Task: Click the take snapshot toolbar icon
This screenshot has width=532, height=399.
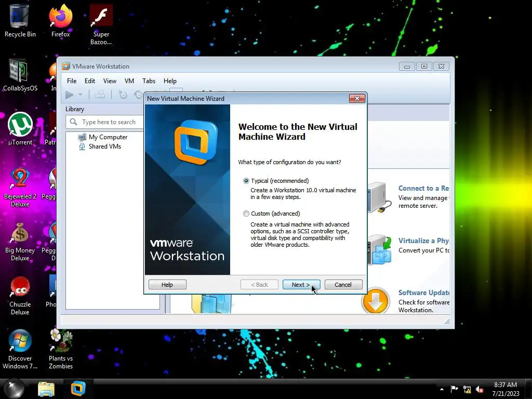Action: click(123, 95)
